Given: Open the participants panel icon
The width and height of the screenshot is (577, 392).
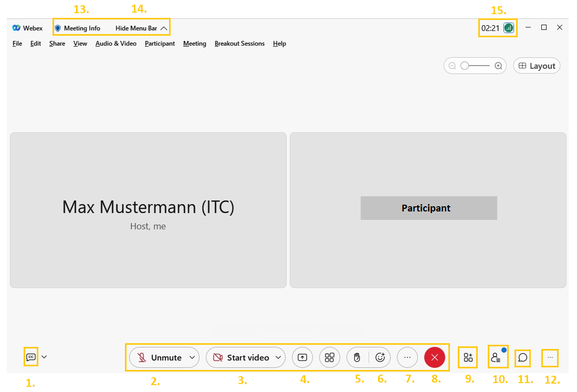Looking at the screenshot, I should point(496,358).
